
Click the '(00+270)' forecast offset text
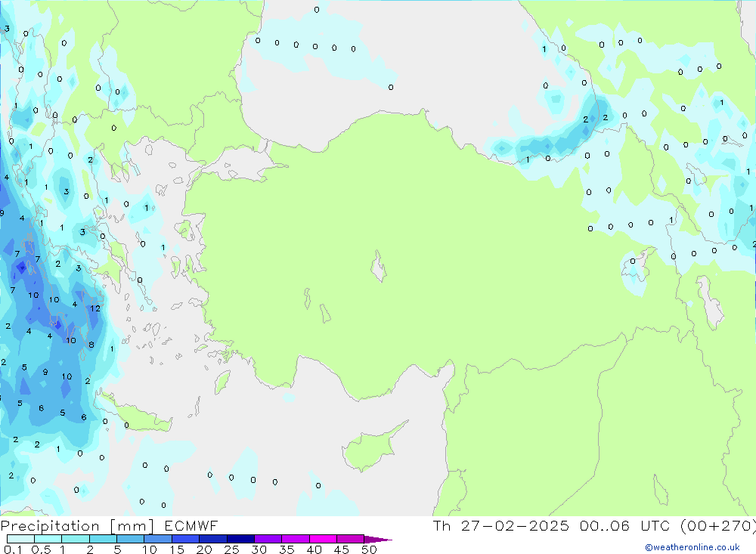(x=718, y=526)
